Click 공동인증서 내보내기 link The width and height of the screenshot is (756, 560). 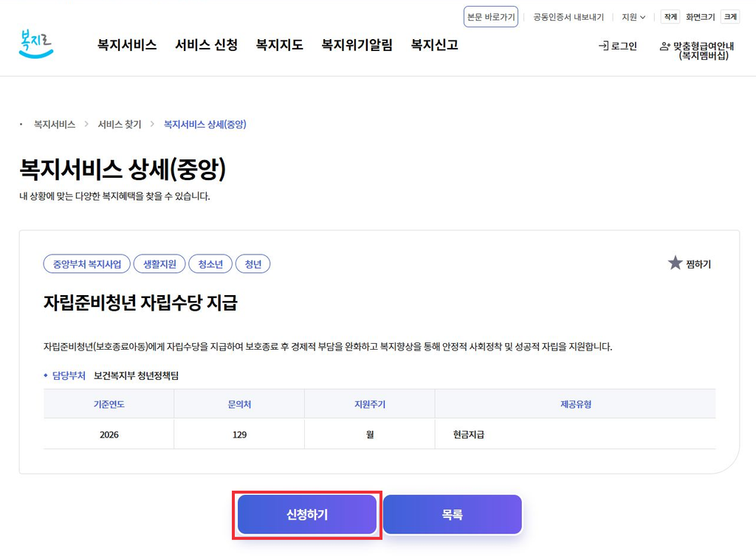(x=568, y=17)
